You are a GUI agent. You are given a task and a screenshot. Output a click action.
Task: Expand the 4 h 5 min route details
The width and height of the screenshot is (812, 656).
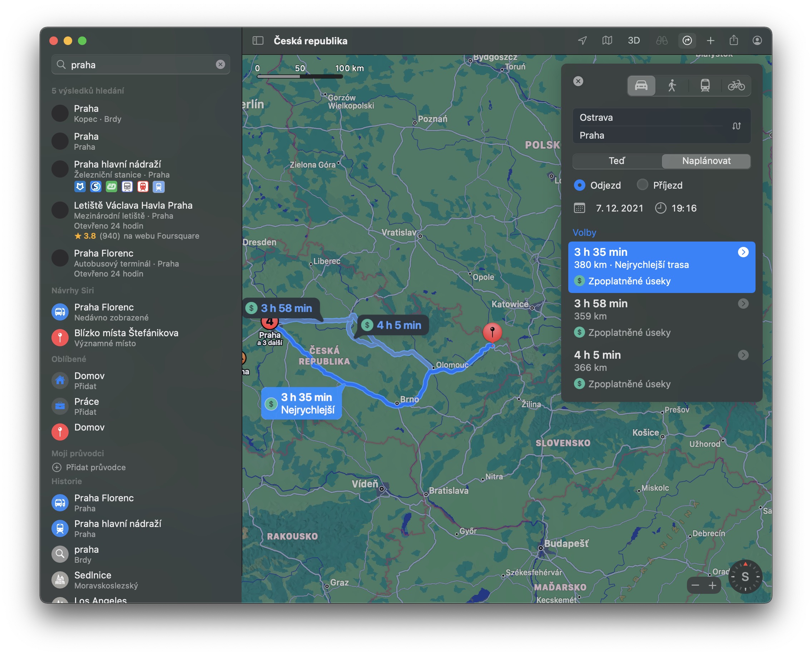(x=743, y=355)
